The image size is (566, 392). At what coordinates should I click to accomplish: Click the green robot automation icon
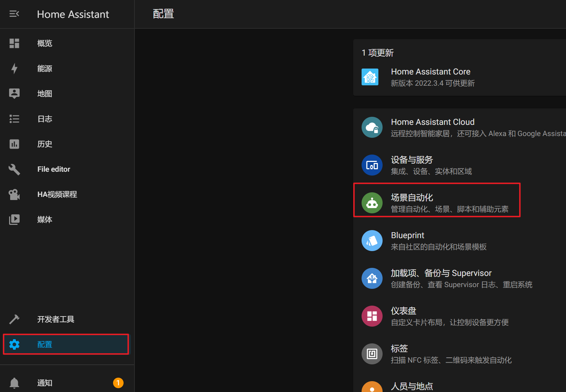[372, 203]
